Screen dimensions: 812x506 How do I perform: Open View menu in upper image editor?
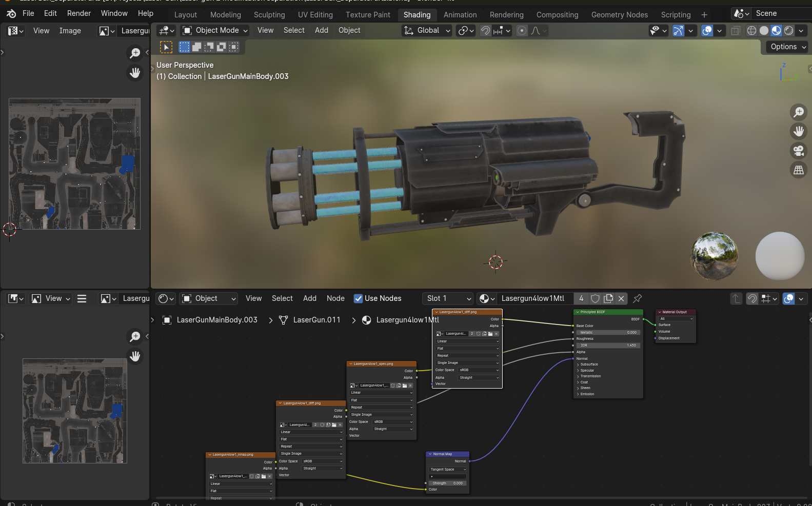(x=41, y=31)
